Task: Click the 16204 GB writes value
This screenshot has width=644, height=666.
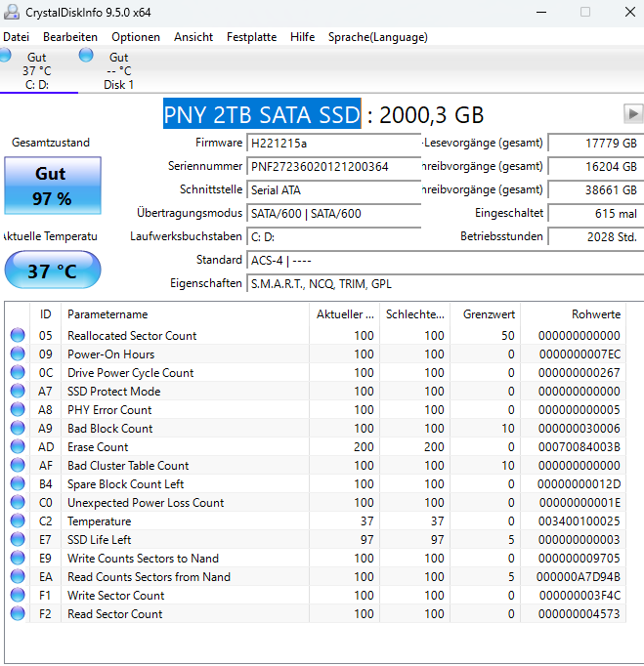Action: click(x=595, y=166)
